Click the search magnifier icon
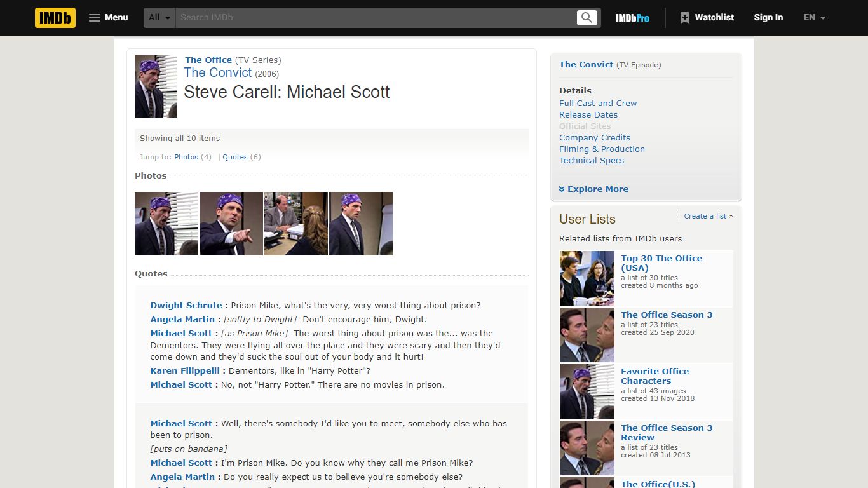Screen dimensions: 868x488 pyautogui.click(x=586, y=17)
